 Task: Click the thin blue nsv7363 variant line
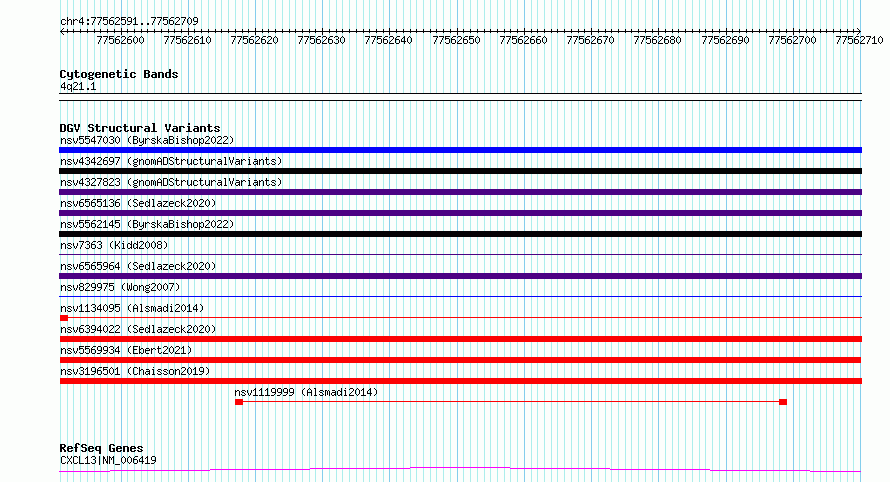[460, 254]
